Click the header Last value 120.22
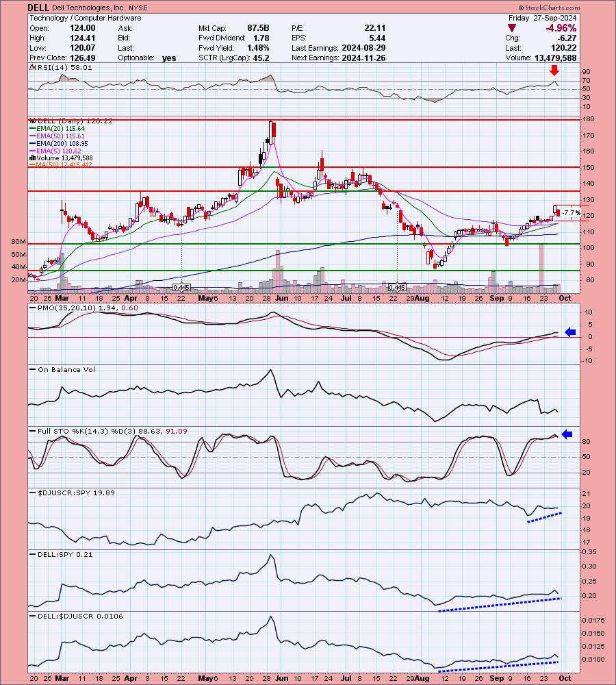616x685 pixels. (563, 48)
